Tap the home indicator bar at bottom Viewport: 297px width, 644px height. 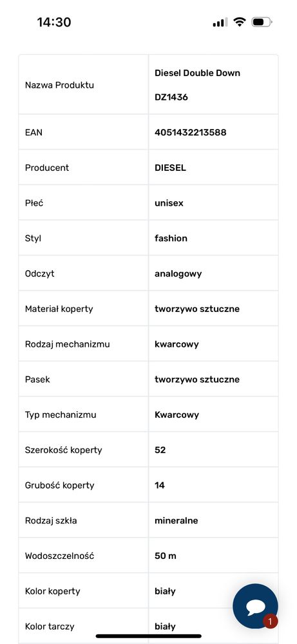[148, 636]
